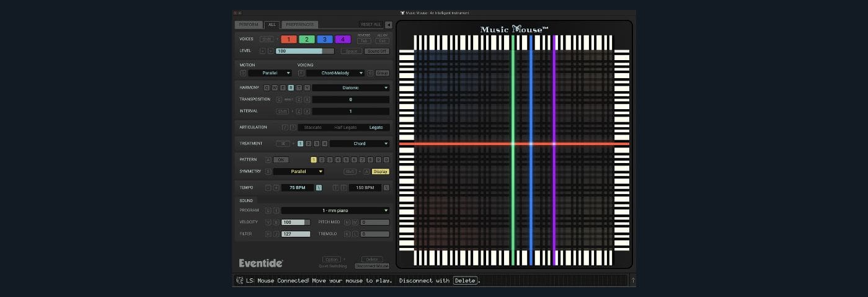Open the Program mm piano dropdown
Screen dimensions: 868x297
coord(335,211)
